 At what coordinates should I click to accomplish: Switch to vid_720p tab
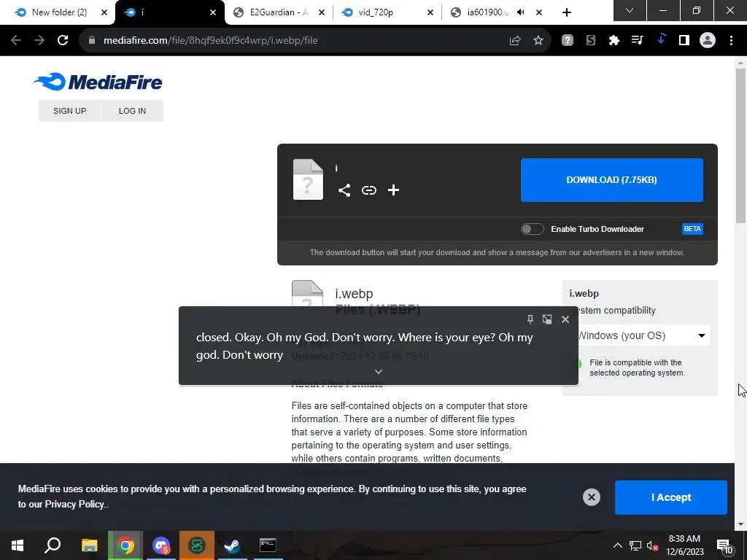381,12
